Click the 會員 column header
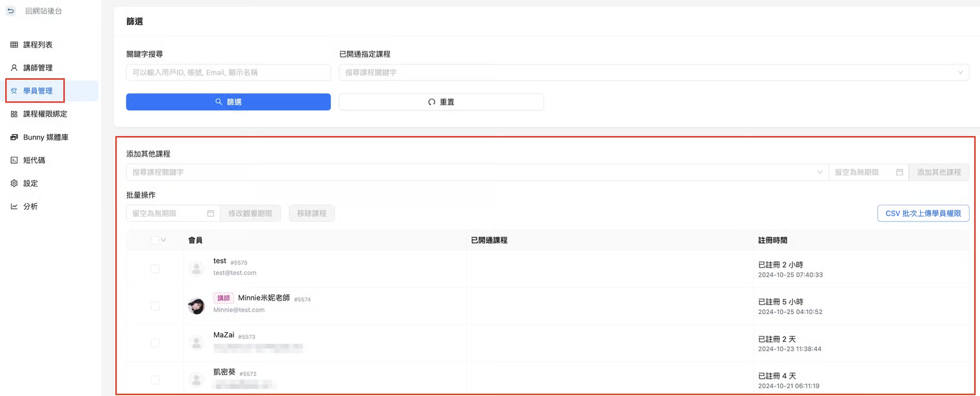 coord(195,240)
